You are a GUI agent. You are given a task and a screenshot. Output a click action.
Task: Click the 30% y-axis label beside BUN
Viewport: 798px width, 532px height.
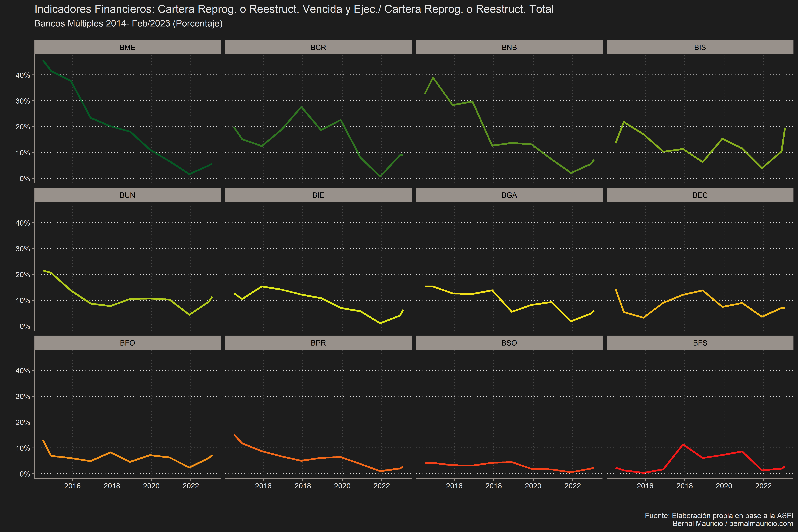point(23,249)
